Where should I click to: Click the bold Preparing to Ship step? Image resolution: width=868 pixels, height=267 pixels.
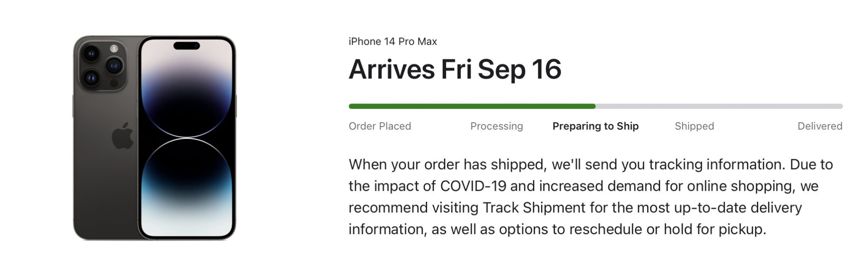tap(595, 126)
